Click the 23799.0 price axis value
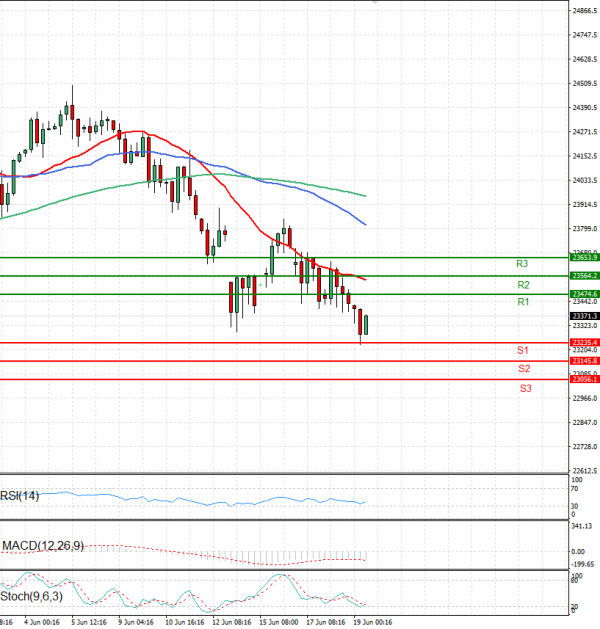This screenshot has height=629, width=600. tap(585, 229)
